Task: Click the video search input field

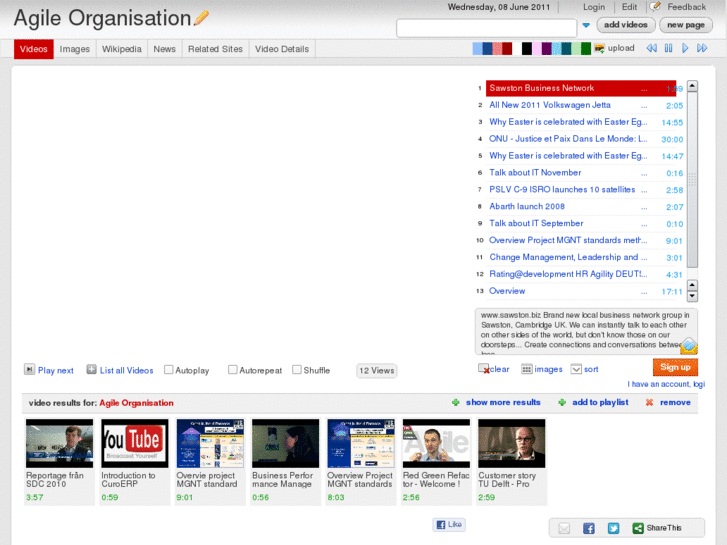Action: (486, 28)
